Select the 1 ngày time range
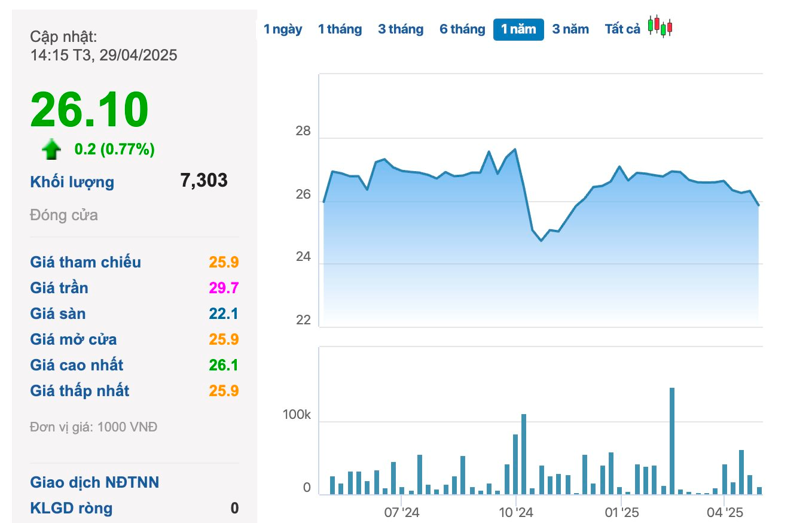The height and width of the screenshot is (523, 812). point(283,29)
